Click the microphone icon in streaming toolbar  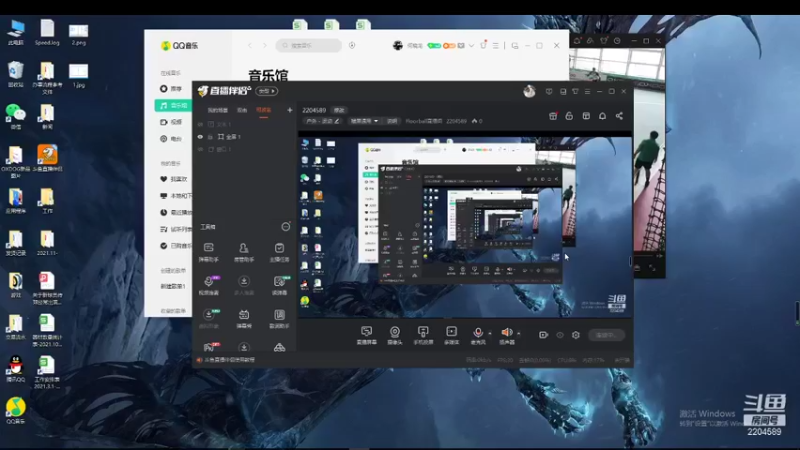[x=478, y=335]
